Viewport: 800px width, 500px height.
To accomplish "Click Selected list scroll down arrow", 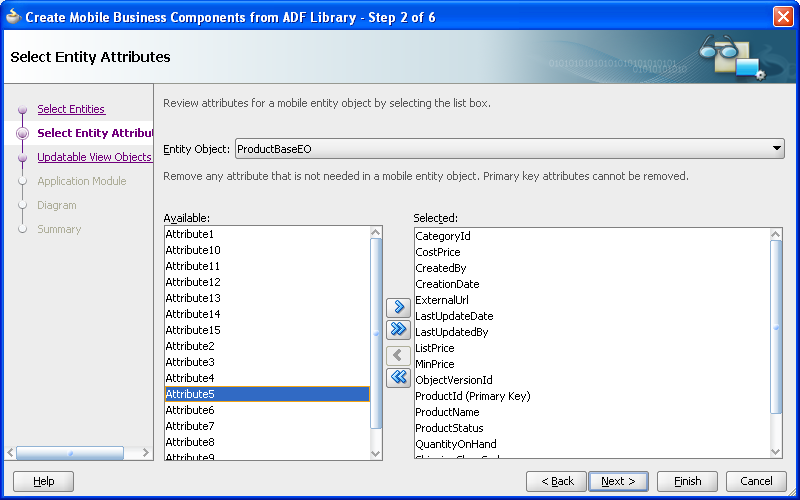I will [x=776, y=452].
